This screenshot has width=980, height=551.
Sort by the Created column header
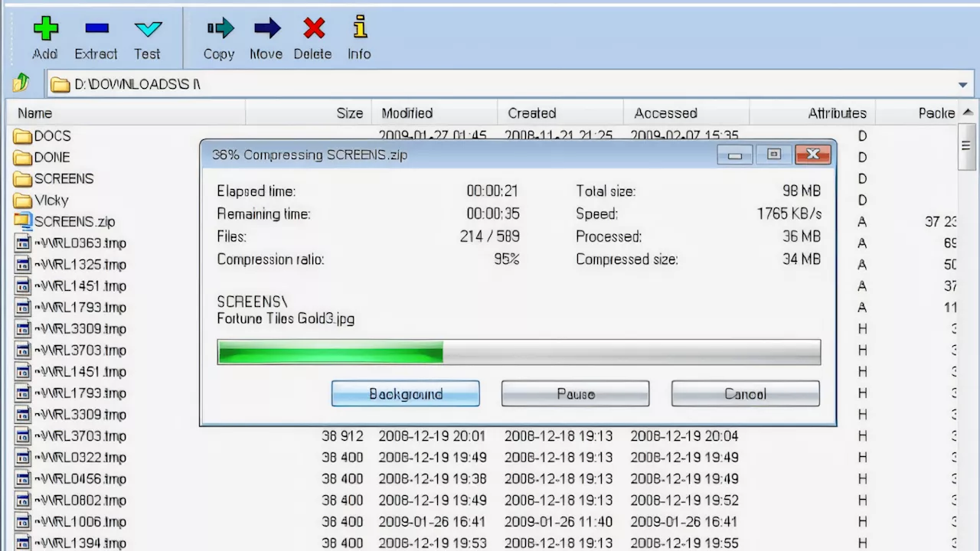pos(560,113)
